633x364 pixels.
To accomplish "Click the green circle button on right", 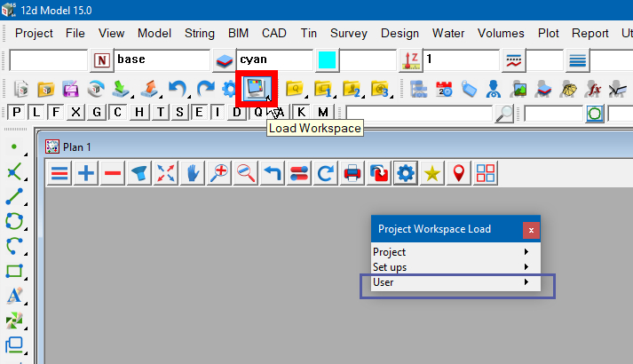I will 594,114.
